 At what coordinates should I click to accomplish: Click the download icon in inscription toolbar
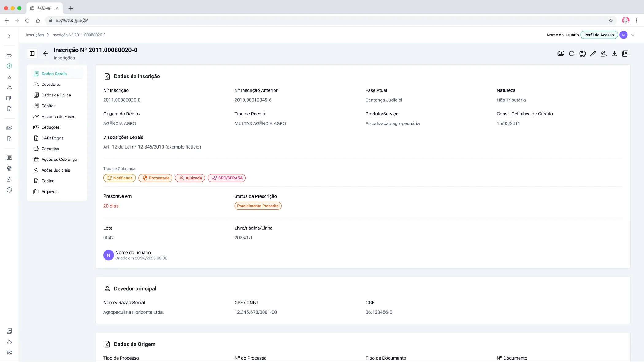pos(614,54)
